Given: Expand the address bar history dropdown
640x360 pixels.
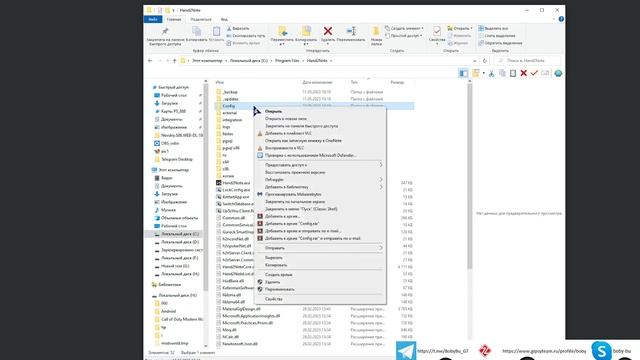Looking at the screenshot, I should pyautogui.click(x=474, y=61).
